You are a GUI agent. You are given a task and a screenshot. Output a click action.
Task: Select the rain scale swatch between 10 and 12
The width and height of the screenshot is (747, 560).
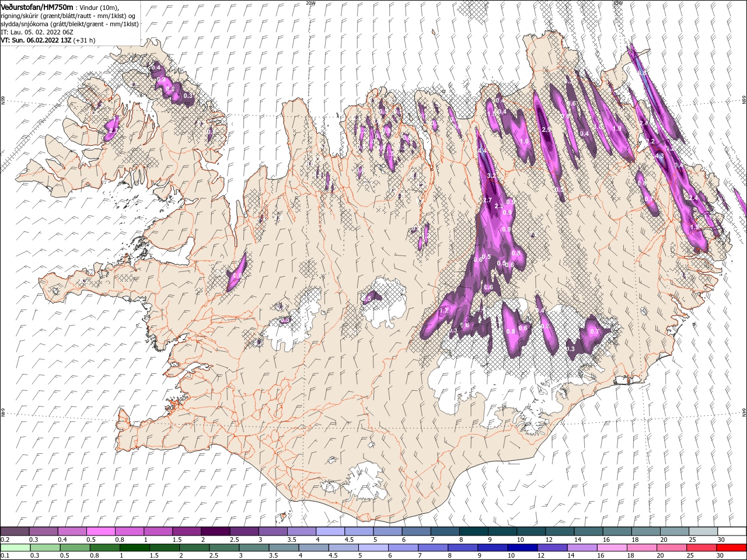522,548
